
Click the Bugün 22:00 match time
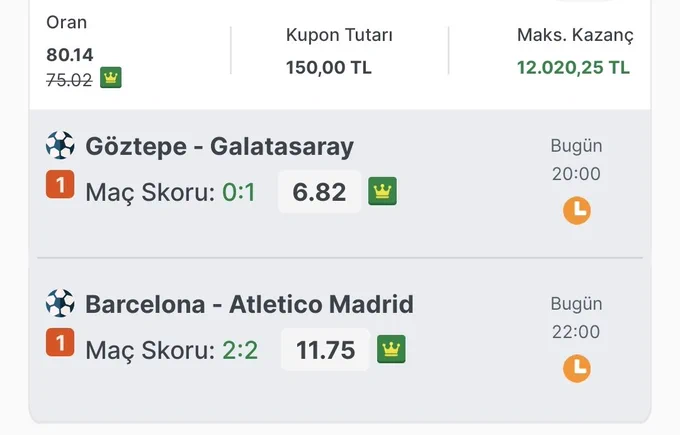pos(576,318)
